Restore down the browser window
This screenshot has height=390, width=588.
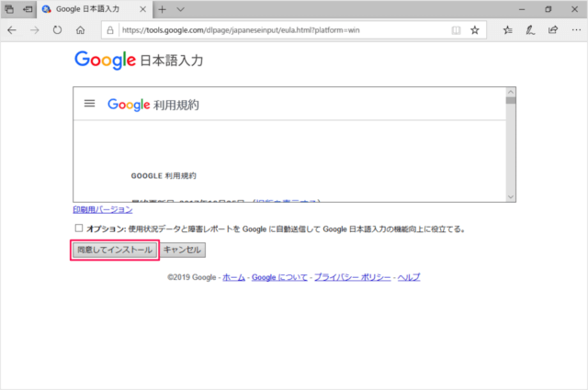click(x=548, y=9)
